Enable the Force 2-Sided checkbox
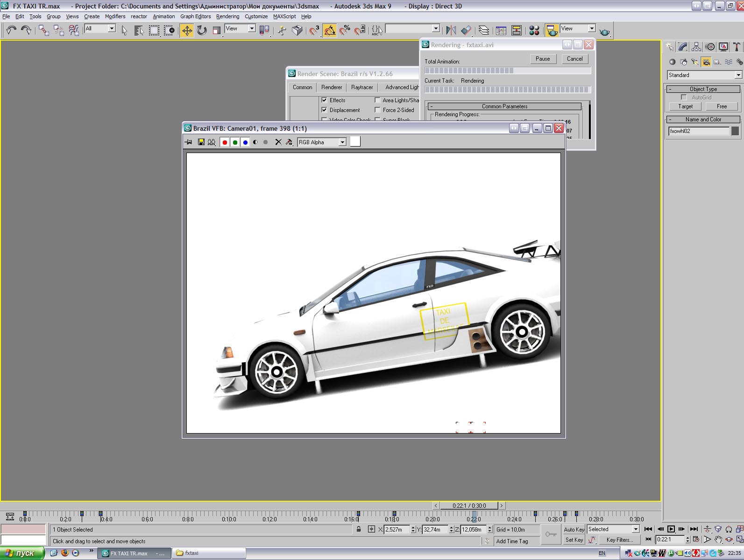This screenshot has height=560, width=744. point(377,110)
